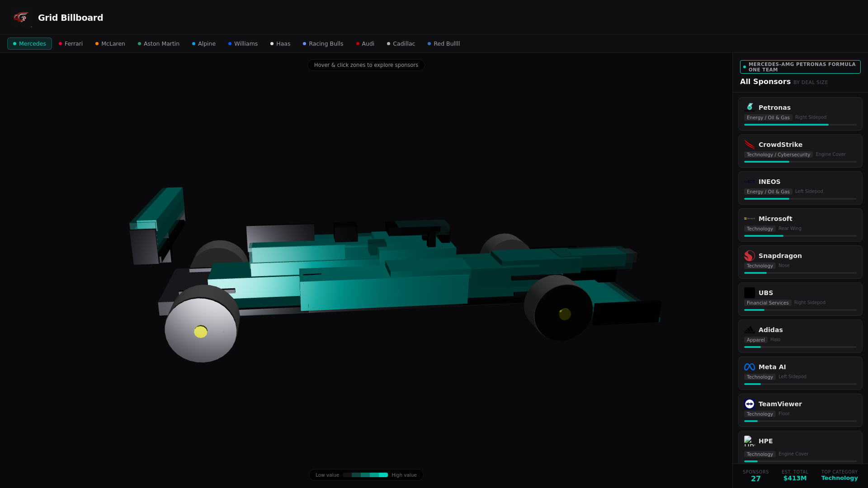Open the INEOS sponsor card
Image resolution: width=868 pixels, height=488 pixels.
coord(800,188)
